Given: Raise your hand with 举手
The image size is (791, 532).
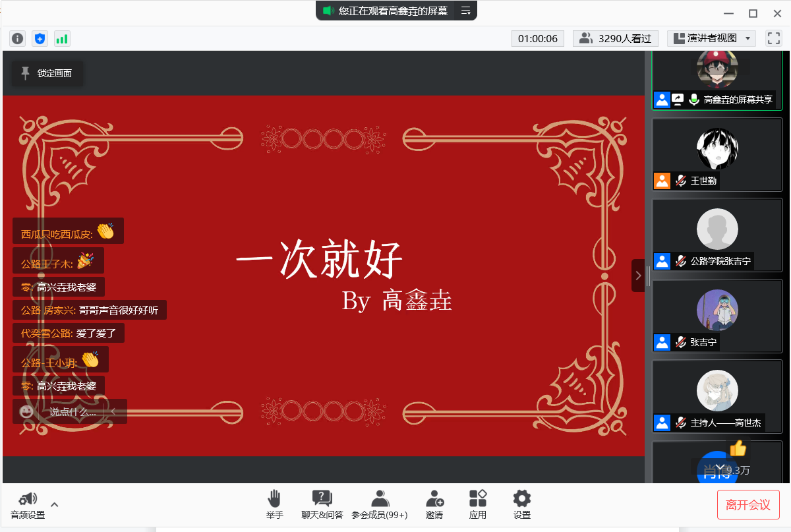Looking at the screenshot, I should (274, 504).
